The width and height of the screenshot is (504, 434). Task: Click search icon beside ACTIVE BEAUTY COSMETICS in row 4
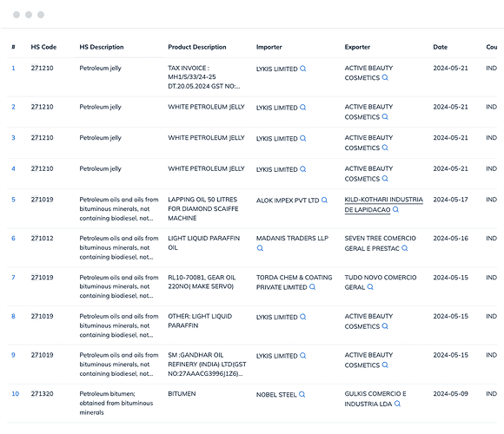click(x=385, y=178)
